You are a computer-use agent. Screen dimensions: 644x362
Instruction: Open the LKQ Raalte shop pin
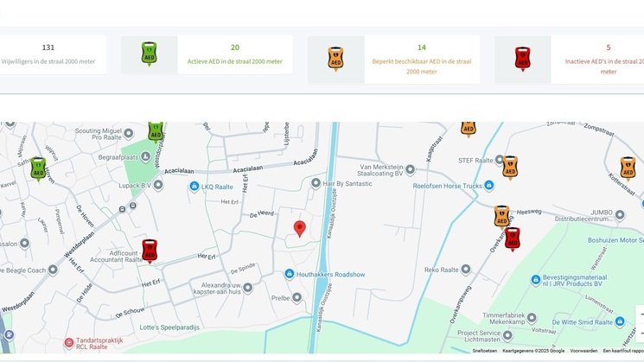point(194,187)
